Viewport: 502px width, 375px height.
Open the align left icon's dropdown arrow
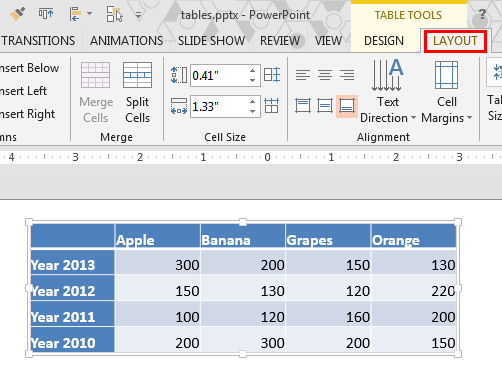point(89,14)
